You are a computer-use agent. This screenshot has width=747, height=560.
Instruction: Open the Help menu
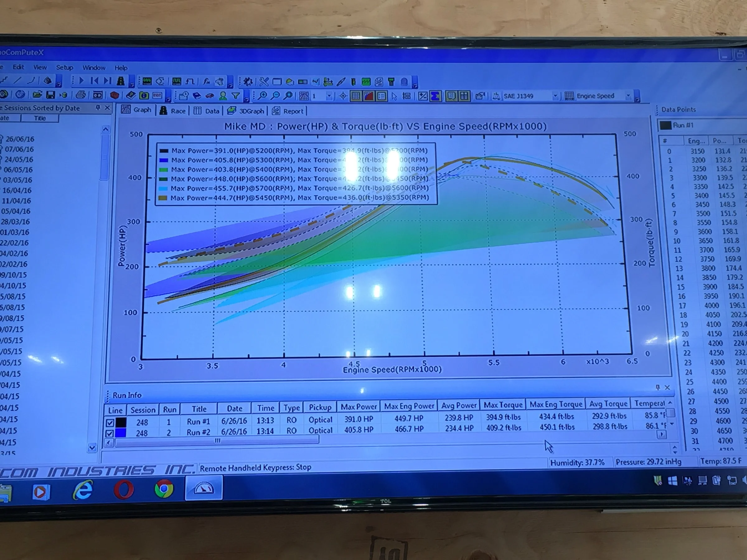coord(120,68)
